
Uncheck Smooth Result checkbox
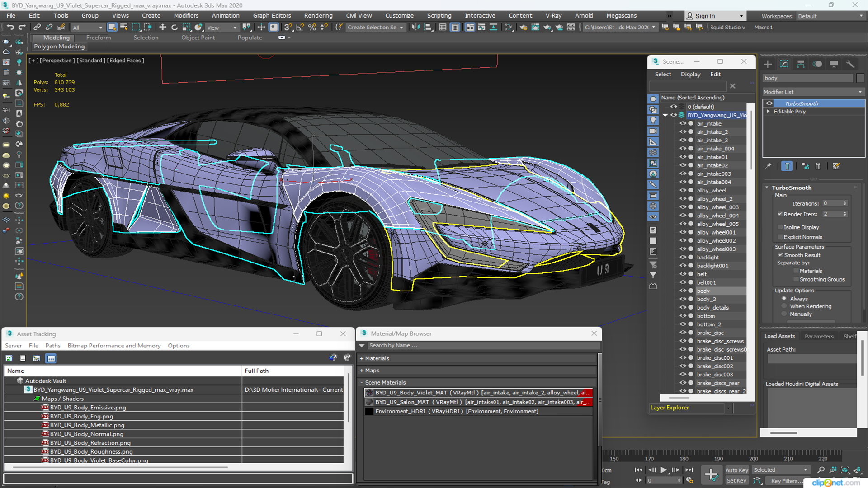(x=780, y=255)
